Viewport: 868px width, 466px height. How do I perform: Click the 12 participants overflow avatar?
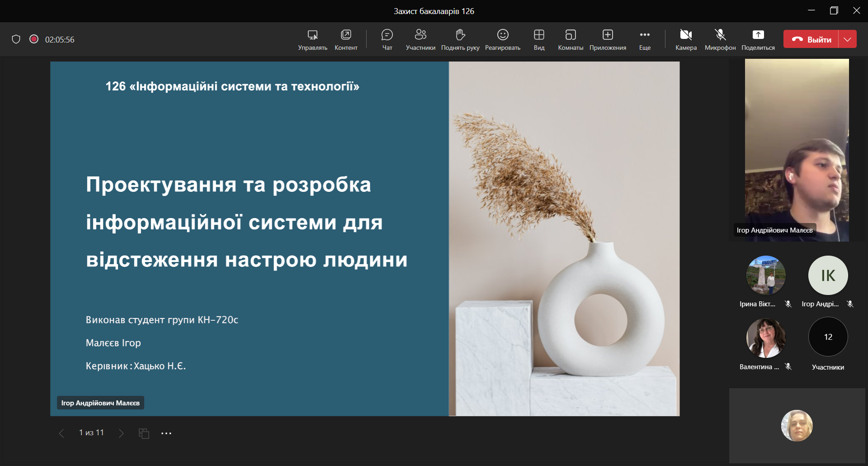828,337
